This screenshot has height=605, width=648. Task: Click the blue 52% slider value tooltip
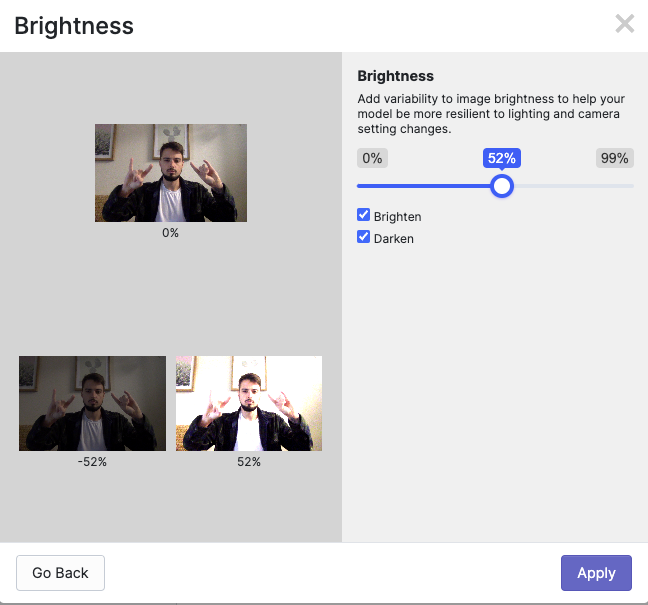(502, 158)
